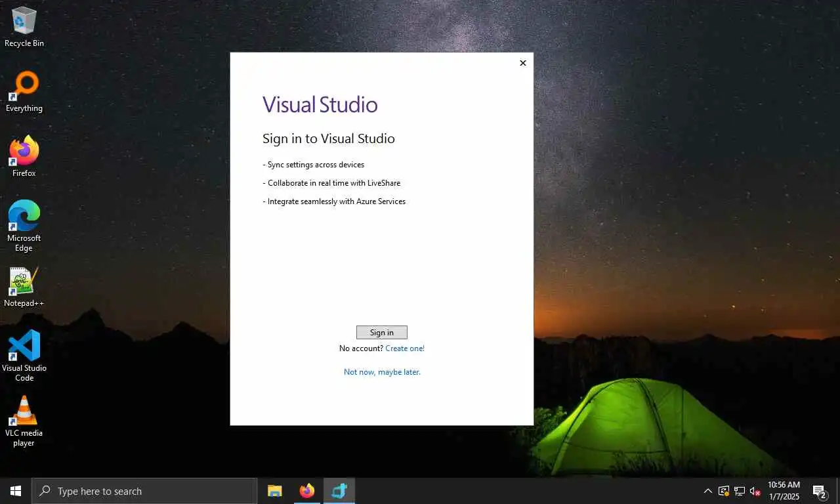Viewport: 840px width, 504px height.
Task: Close the Visual Studio sign-in dialog
Action: click(523, 63)
